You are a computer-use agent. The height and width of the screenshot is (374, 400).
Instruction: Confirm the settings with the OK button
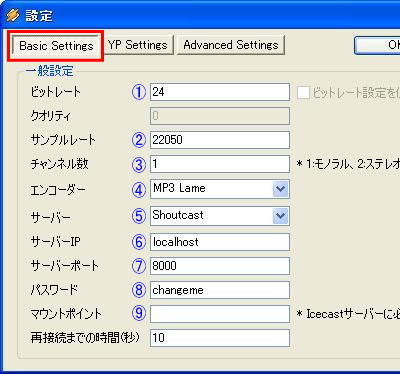click(x=377, y=45)
